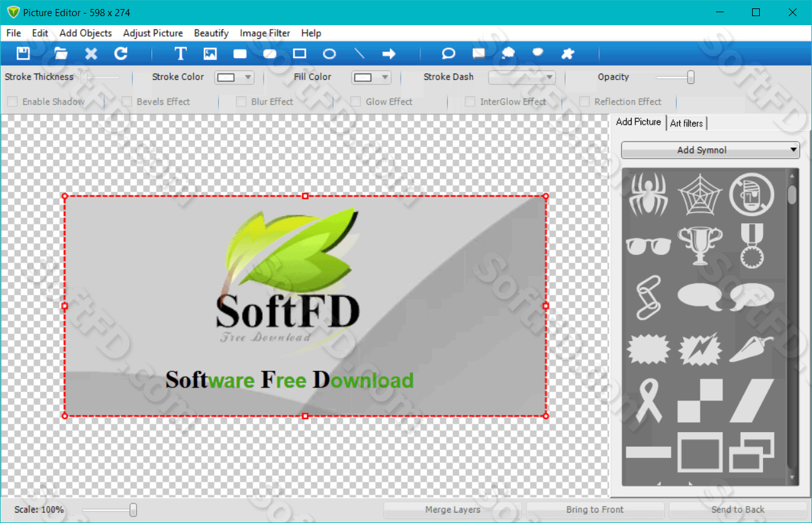This screenshot has width=812, height=523.
Task: Click the puzzle piece toolbar icon
Action: click(x=568, y=54)
